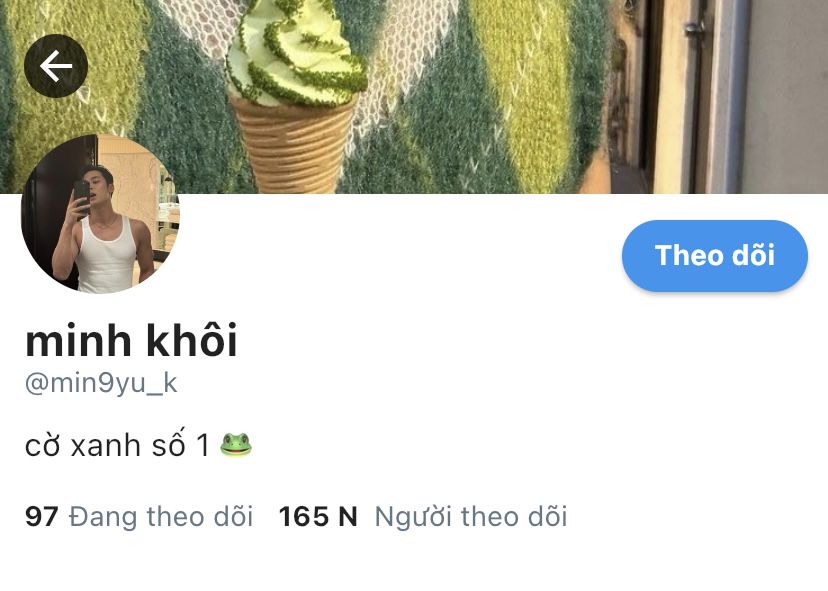Viewport: 828px width, 591px height.
Task: Click the 97 following count
Action: coord(42,517)
